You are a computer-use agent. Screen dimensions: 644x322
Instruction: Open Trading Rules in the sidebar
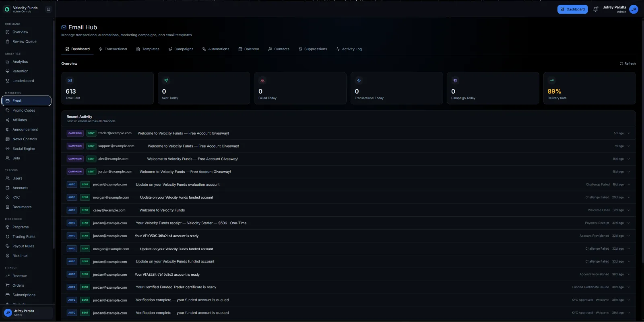[27, 236]
